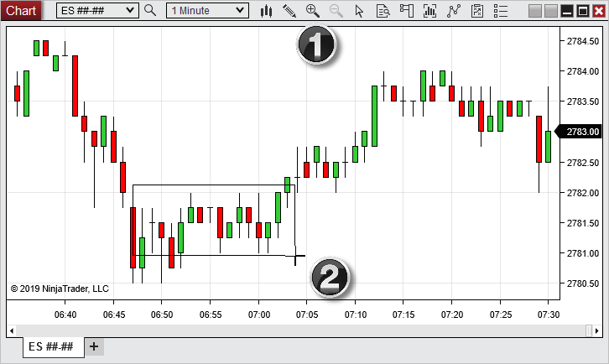
Task: Click the scrollbar left arrow
Action: [12, 331]
